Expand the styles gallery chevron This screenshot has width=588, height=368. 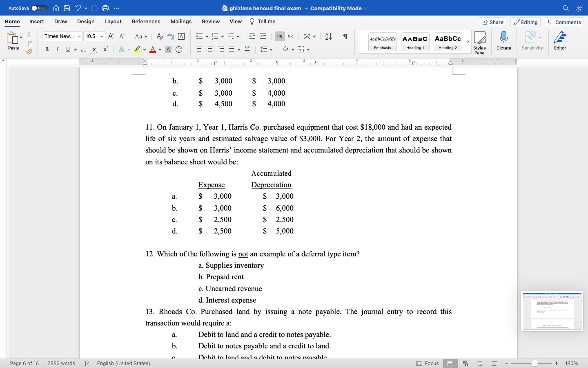pos(468,42)
